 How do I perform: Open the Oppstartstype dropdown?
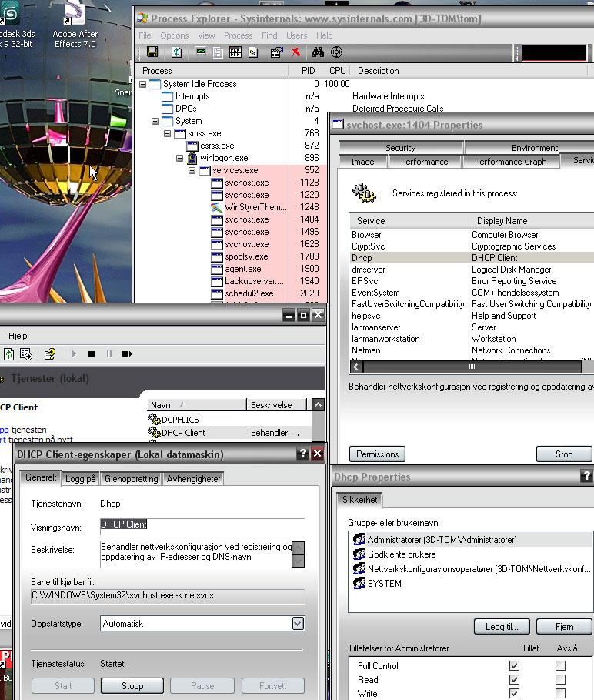point(298,624)
